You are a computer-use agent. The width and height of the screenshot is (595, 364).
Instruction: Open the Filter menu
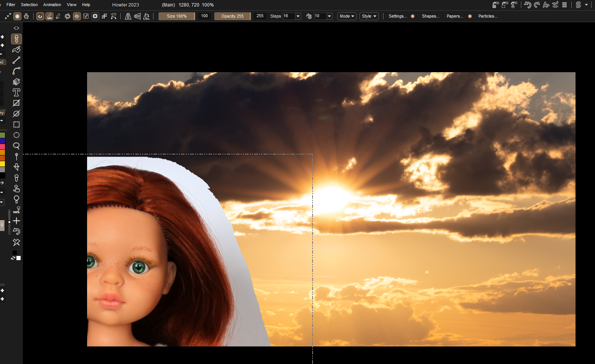tap(11, 5)
